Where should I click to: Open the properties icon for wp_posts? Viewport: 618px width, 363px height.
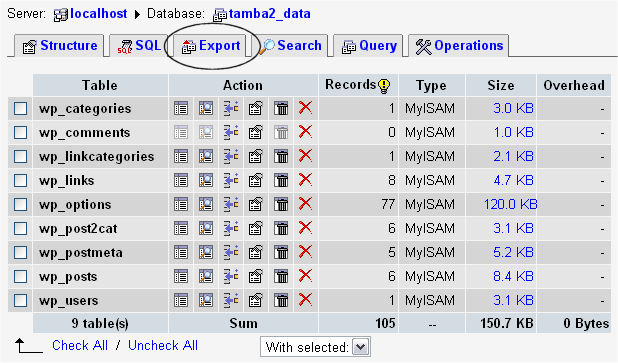[x=255, y=277]
